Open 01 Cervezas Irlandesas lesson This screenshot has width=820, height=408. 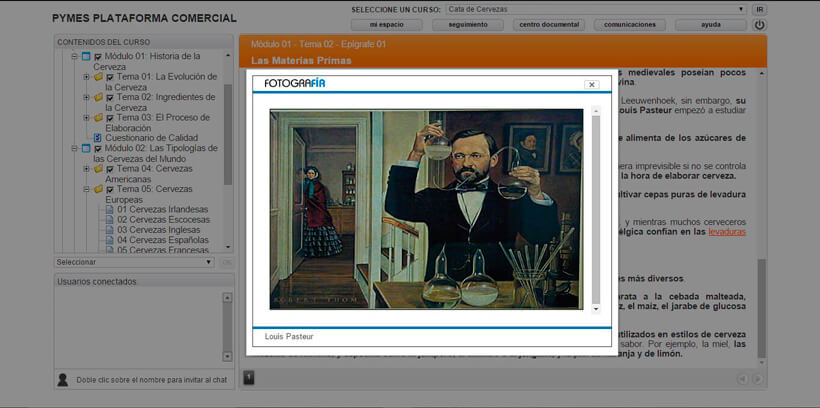pyautogui.click(x=162, y=210)
